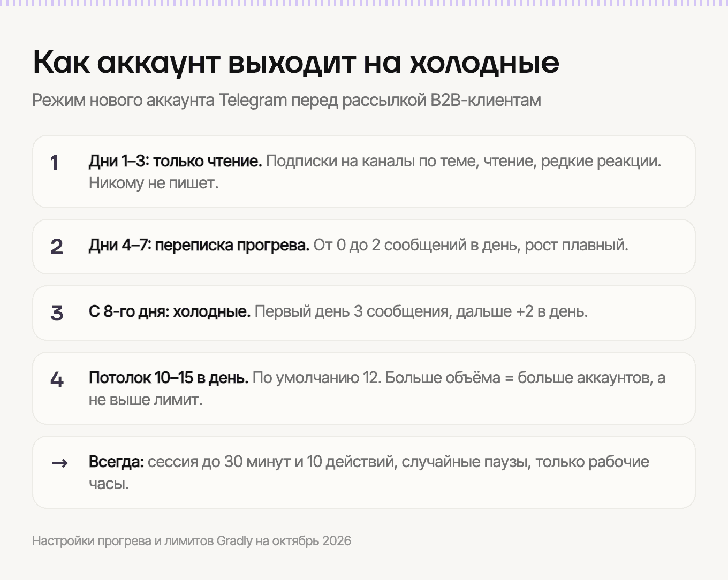Screen dimensions: 728x580
Task: Click bold text "Дни 1–3: только чтение."
Action: pyautogui.click(x=176, y=161)
